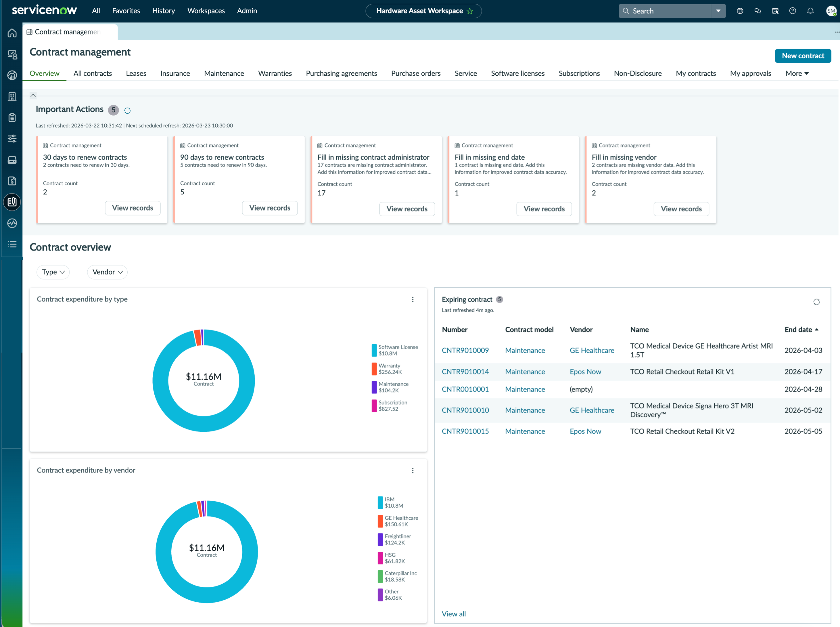Click the by-type expenditure donut chart
Screen dimensions: 840x627
[204, 380]
